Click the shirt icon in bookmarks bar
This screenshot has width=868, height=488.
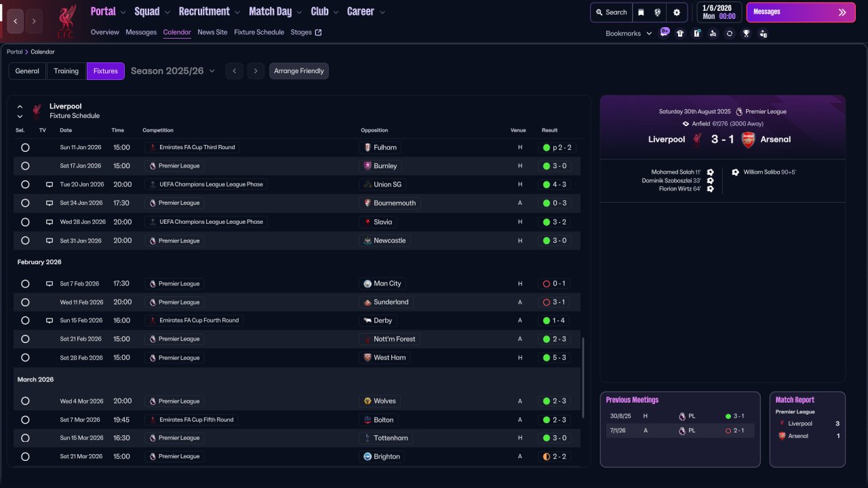680,33
